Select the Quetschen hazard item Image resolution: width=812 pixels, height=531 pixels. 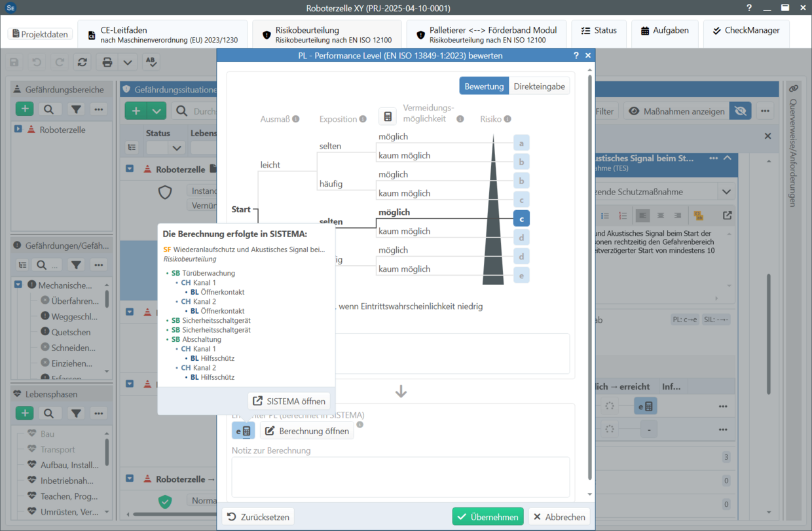pyautogui.click(x=71, y=332)
